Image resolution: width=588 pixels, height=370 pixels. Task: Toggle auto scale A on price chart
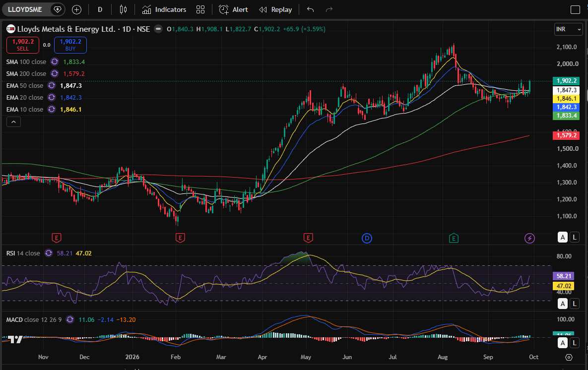tap(563, 237)
